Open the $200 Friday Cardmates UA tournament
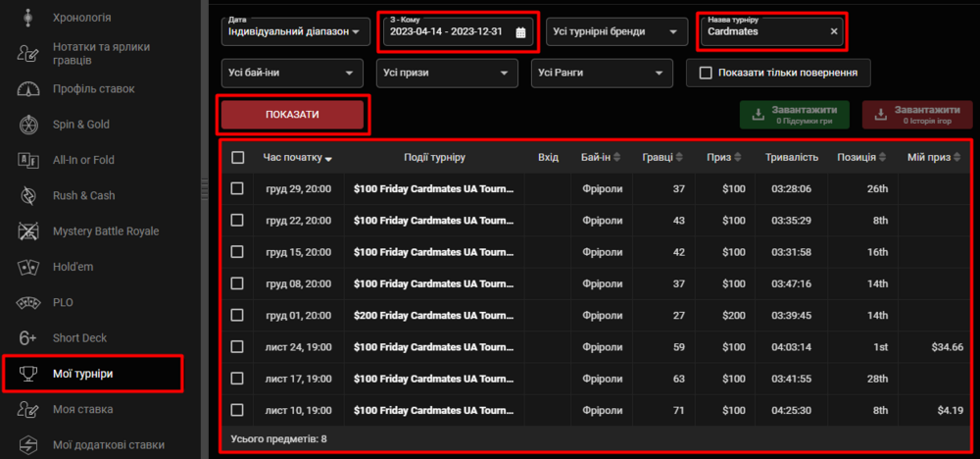Screen dimensions: 980x459 [434, 315]
